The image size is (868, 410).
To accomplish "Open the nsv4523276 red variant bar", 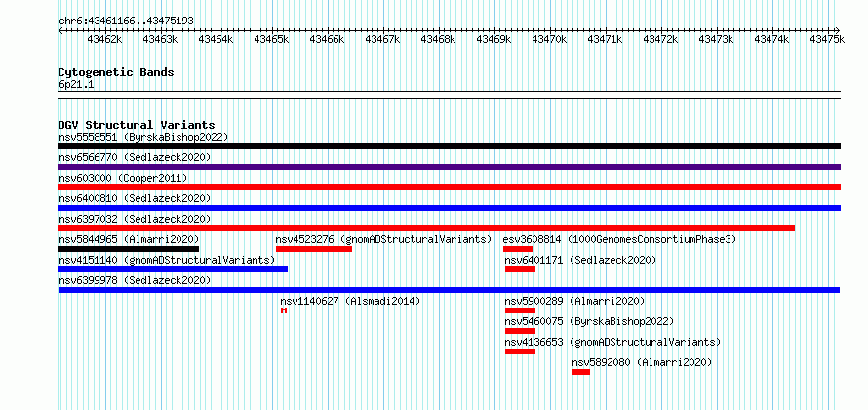I will coord(314,249).
